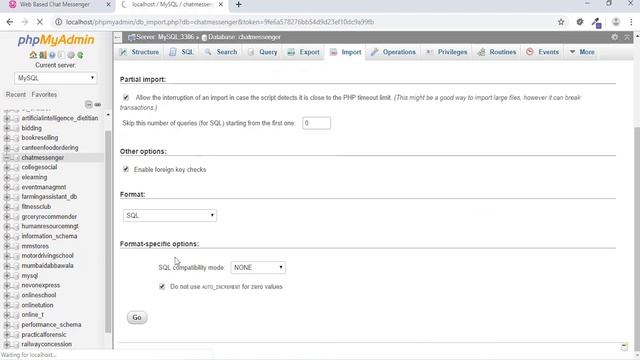640x360 pixels.
Task: Stop page loading with X button
Action: (x=40, y=22)
